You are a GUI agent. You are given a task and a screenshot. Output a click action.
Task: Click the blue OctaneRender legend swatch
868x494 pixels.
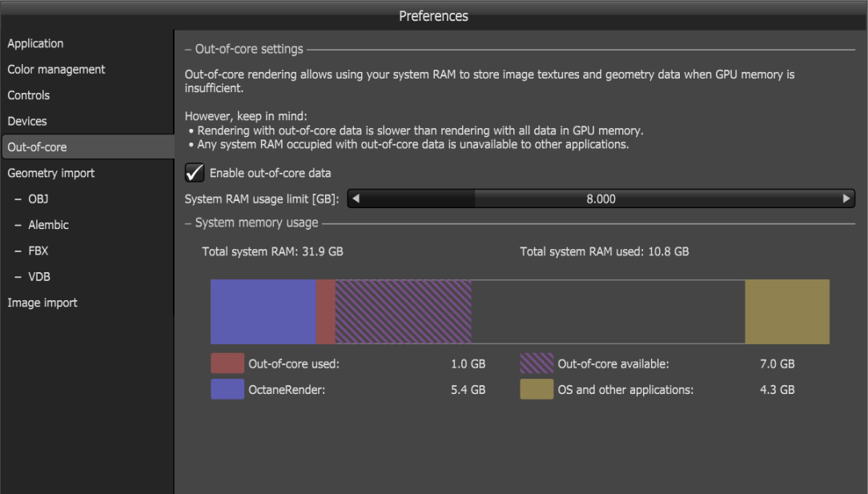pyautogui.click(x=227, y=390)
